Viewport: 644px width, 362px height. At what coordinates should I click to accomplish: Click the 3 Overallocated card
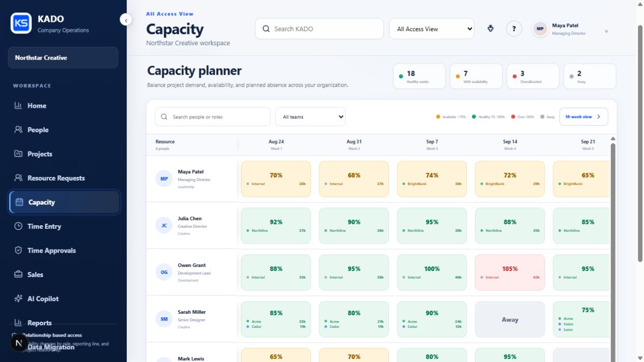pyautogui.click(x=533, y=76)
